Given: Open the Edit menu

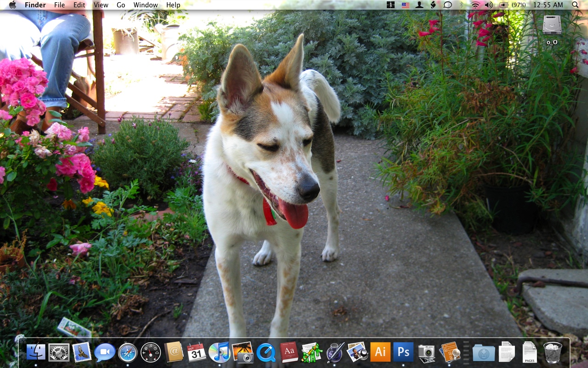Looking at the screenshot, I should [x=79, y=5].
